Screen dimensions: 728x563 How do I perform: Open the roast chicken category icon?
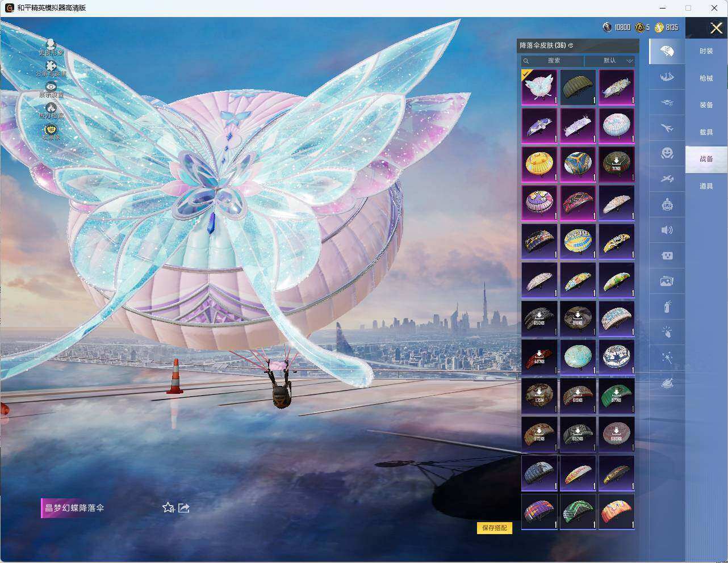[667, 383]
